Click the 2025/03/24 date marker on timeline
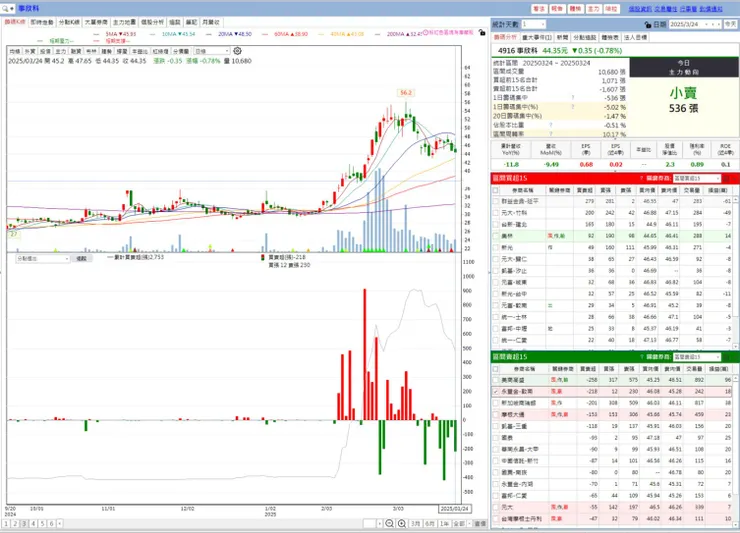The image size is (740, 533). point(454,508)
